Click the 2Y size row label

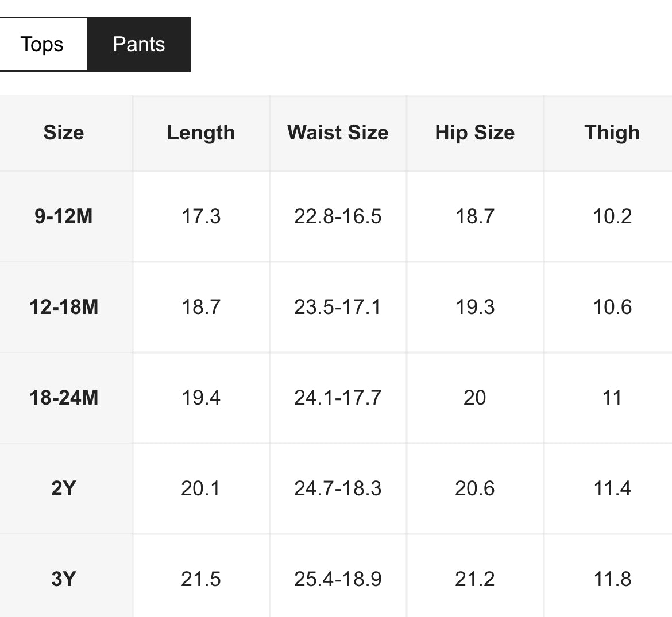(64, 488)
